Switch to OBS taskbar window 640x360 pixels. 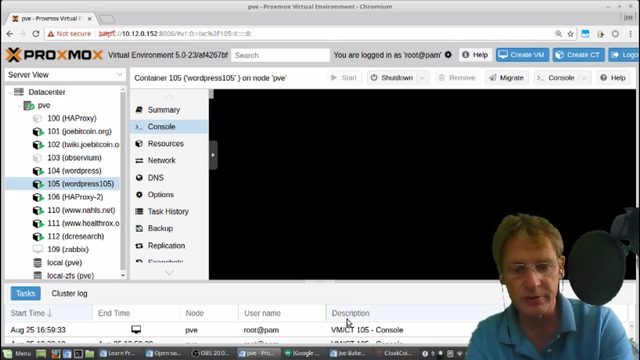(x=211, y=353)
